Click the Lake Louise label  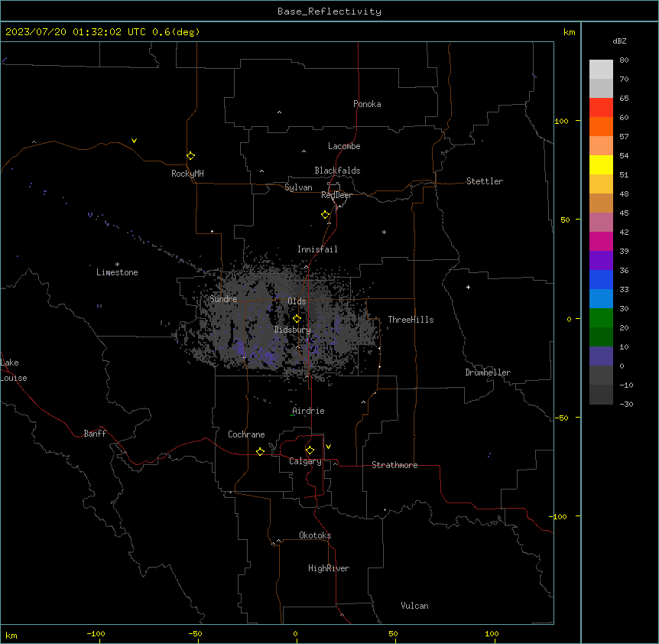tap(13, 370)
